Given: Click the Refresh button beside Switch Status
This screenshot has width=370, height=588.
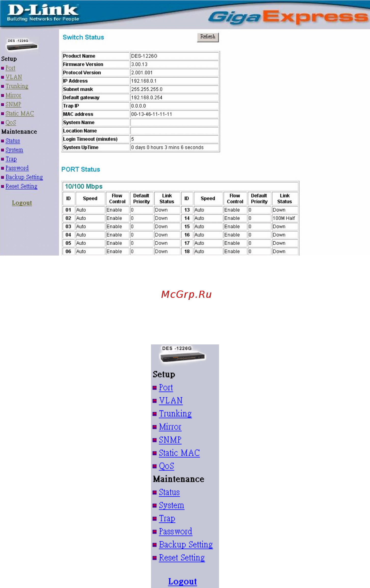Looking at the screenshot, I should click(x=208, y=37).
